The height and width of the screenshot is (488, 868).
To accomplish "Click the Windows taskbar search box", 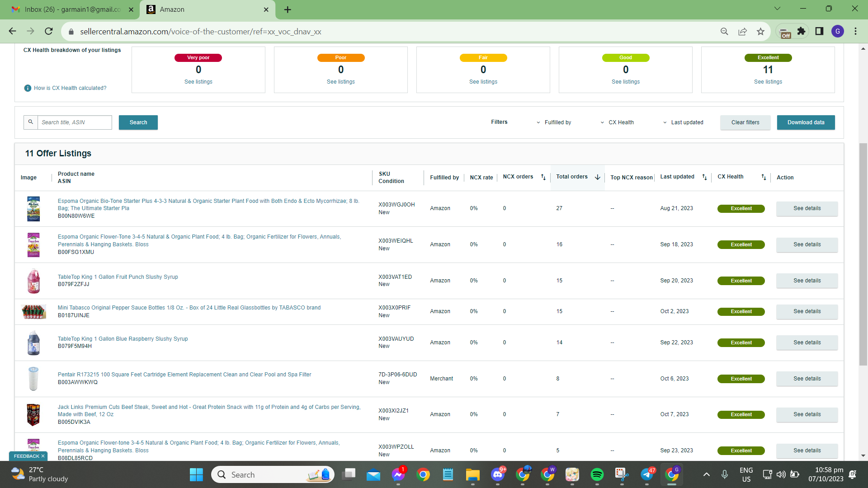I will pyautogui.click(x=273, y=474).
